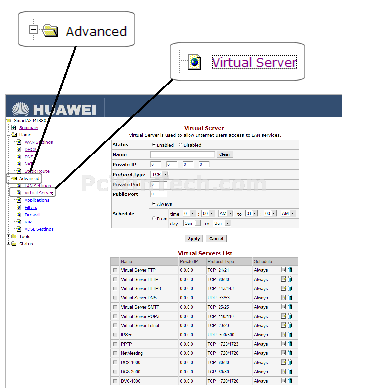Open the schedule end AM/PM dropdown
Image resolution: width=365 pixels, height=388 pixels.
point(288,213)
